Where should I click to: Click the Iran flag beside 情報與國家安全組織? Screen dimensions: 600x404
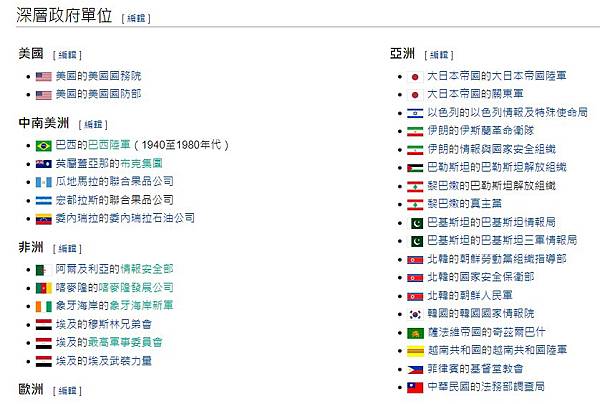pos(415,150)
